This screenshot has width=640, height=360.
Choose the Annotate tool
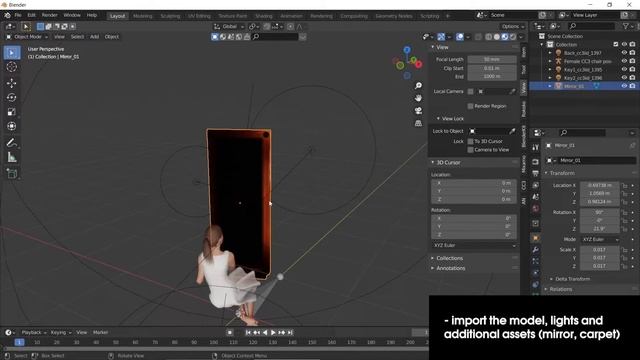(12, 142)
